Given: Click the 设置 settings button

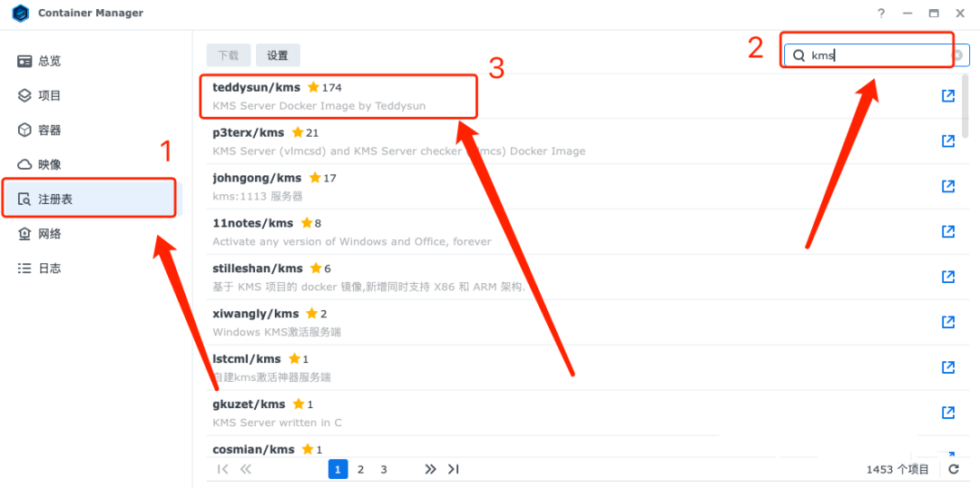Looking at the screenshot, I should coord(278,55).
